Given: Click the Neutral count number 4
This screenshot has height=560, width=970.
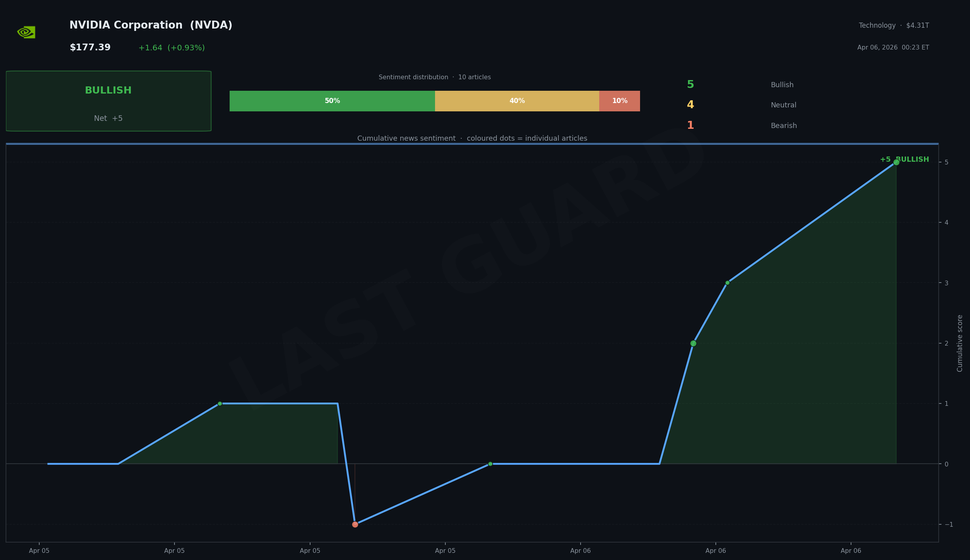Looking at the screenshot, I should pyautogui.click(x=690, y=105).
